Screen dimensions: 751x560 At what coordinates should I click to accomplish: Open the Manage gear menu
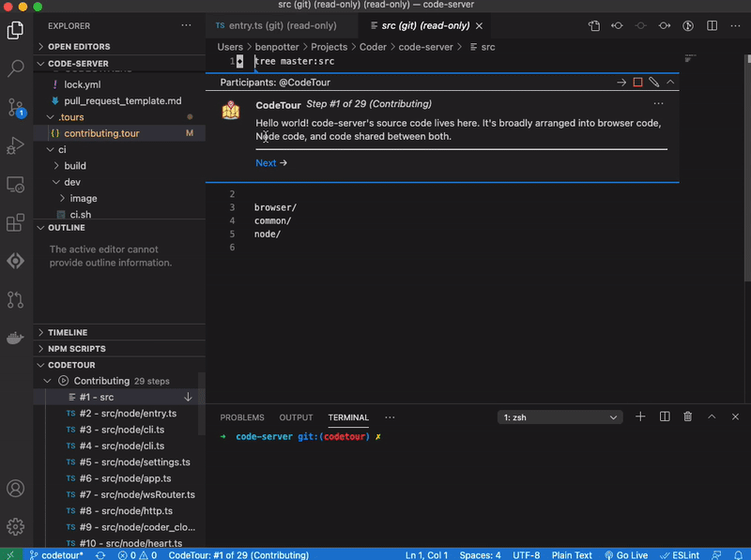tap(15, 527)
